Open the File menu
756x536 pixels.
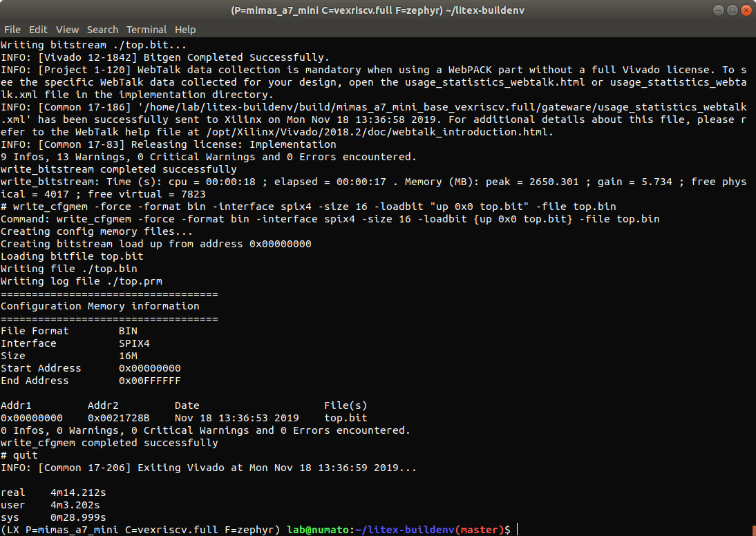coord(12,30)
